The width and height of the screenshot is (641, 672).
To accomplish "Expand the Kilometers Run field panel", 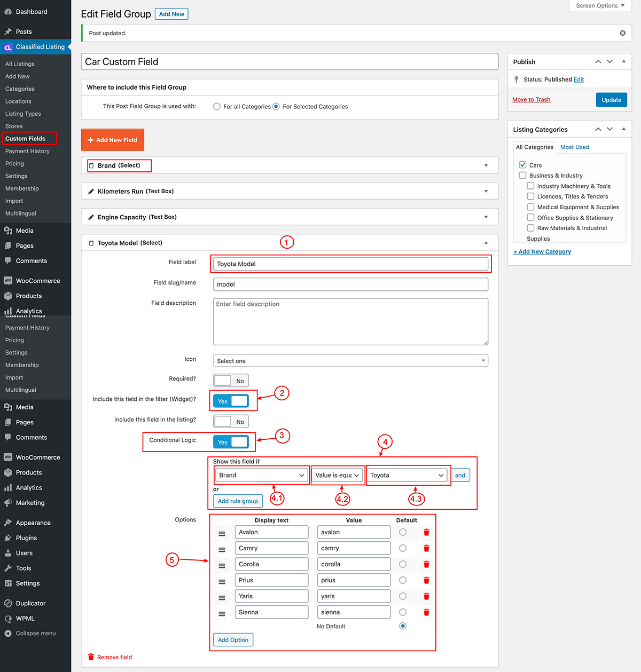I will [486, 191].
